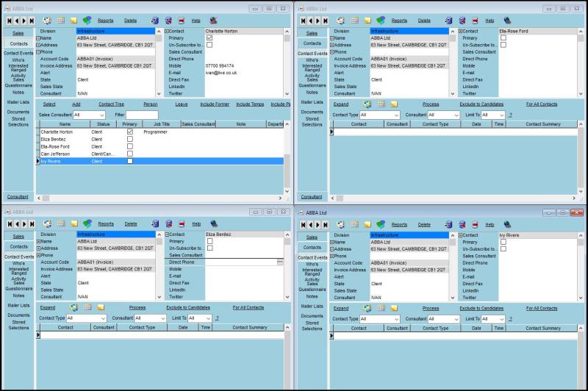The image size is (588, 391).
Task: Check Un-Subscribe box in Charlotte Horton contact details
Action: 209,45
